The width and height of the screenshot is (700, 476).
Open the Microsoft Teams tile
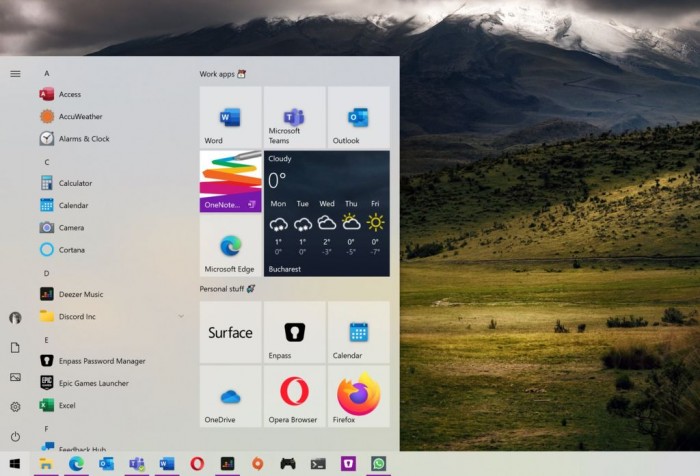tap(295, 117)
